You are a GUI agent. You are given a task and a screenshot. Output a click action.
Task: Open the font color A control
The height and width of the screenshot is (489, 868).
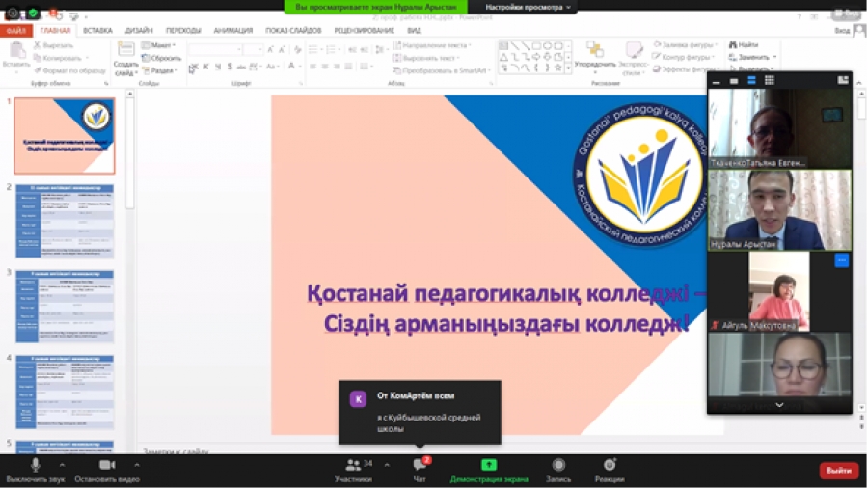point(291,67)
